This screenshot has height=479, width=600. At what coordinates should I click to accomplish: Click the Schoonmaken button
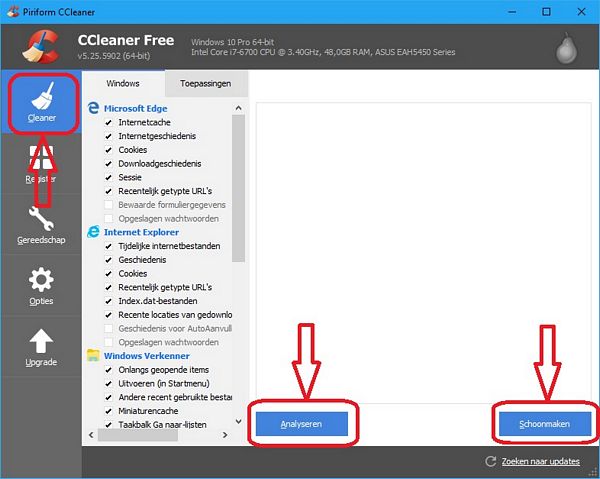545,424
